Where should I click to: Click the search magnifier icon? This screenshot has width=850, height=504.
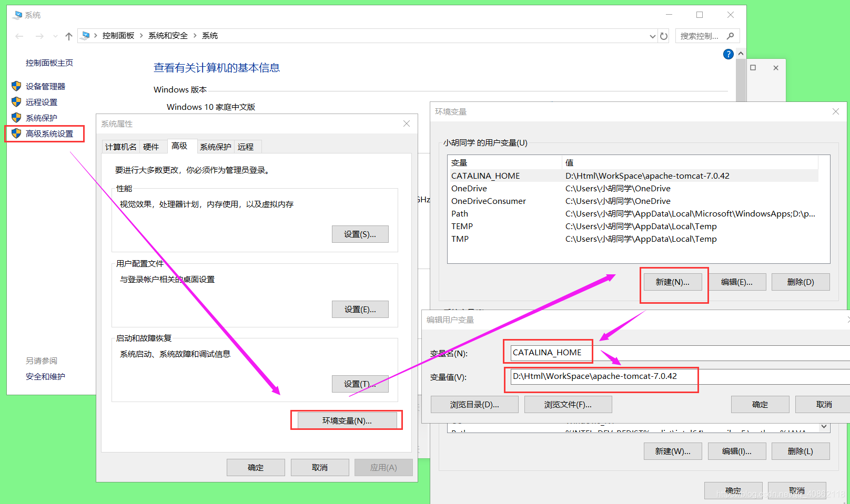pos(731,36)
